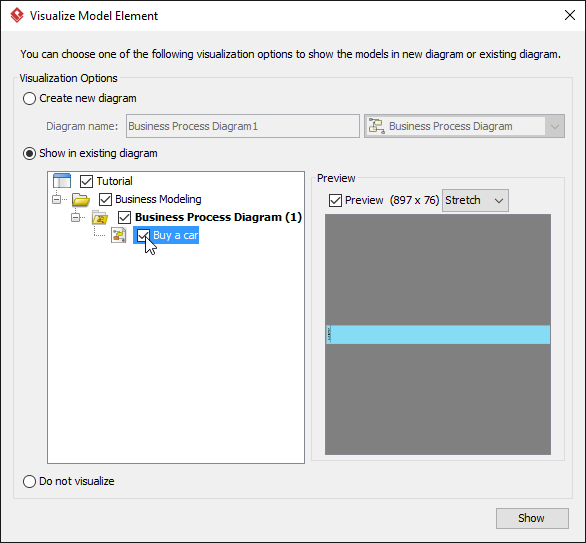This screenshot has width=586, height=543.
Task: Select Show in existing diagram option
Action: point(29,154)
